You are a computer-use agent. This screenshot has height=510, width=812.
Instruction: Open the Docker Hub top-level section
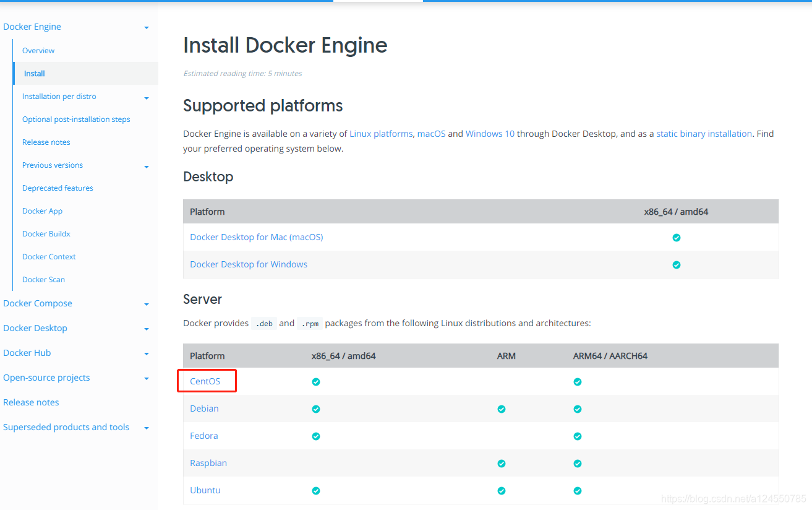pos(27,353)
